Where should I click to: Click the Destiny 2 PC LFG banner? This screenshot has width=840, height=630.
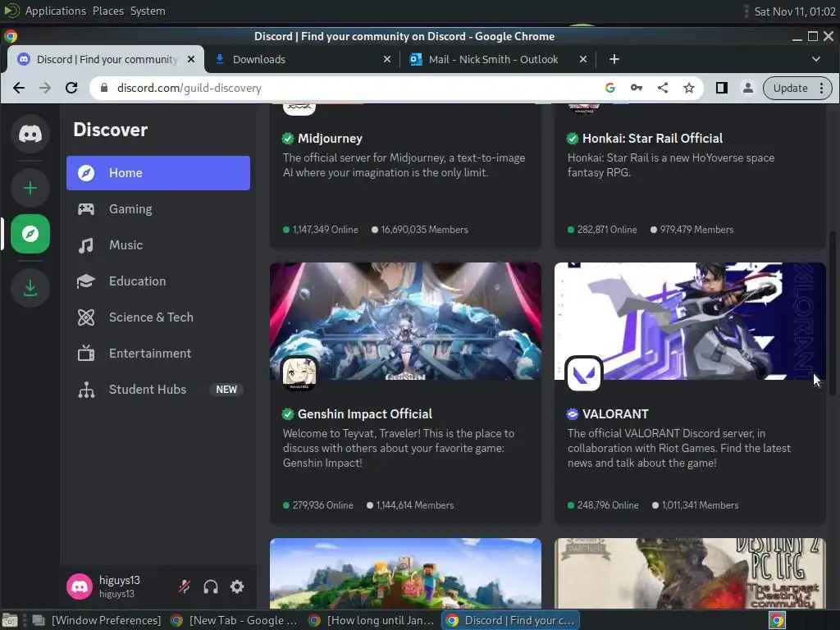[690, 573]
